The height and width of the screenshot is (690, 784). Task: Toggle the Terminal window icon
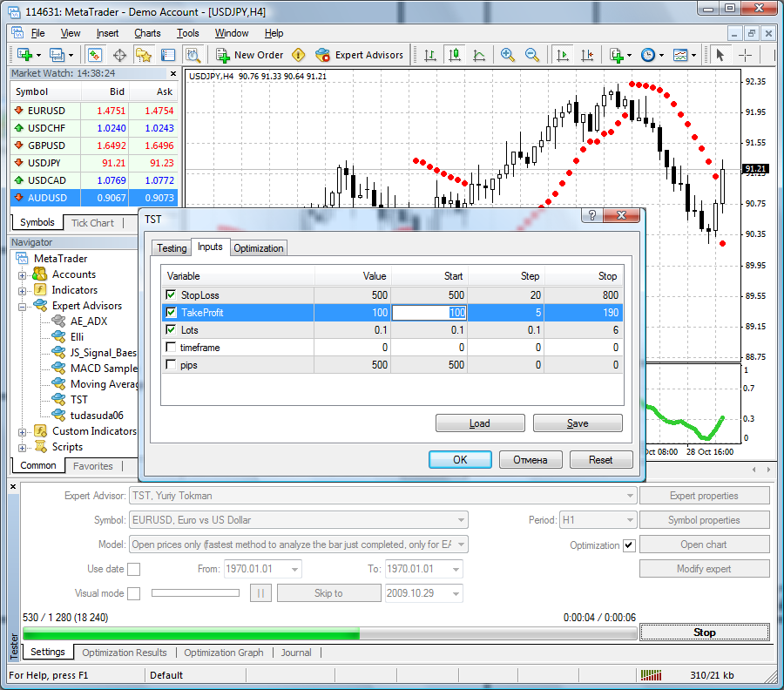(168, 55)
